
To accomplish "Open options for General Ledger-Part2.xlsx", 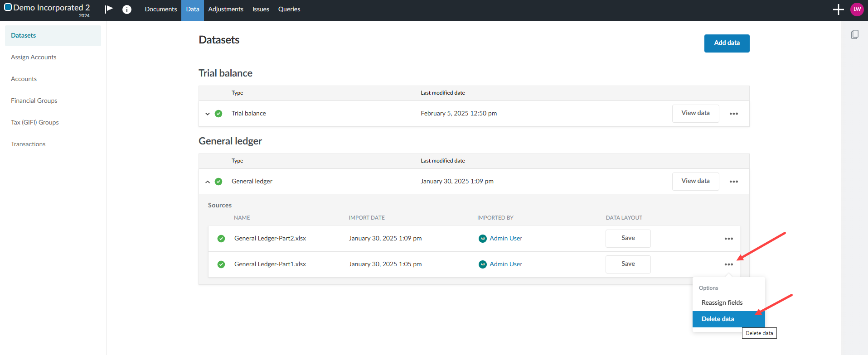I will pos(728,239).
